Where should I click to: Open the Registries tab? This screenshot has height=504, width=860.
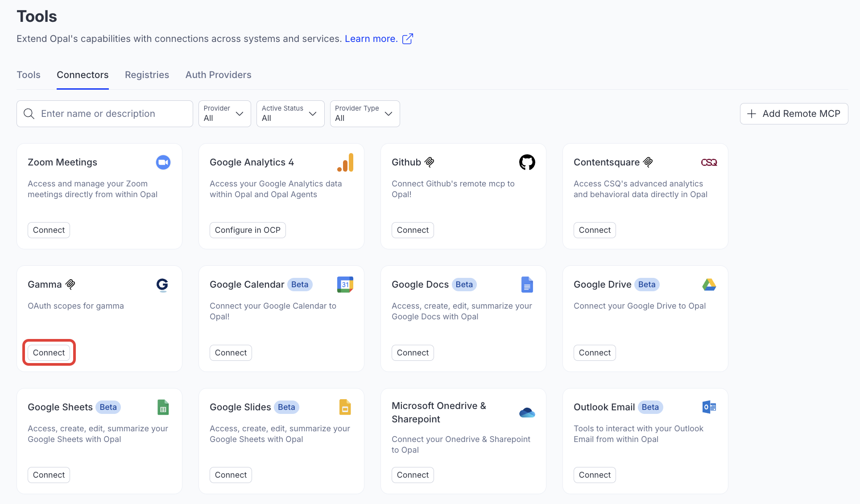pos(147,75)
